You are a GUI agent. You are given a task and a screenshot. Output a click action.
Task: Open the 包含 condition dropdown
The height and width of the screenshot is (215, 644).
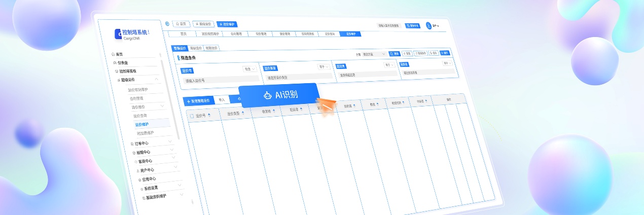250,68
